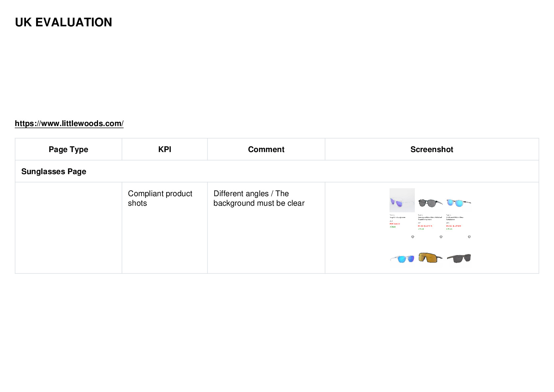This screenshot has height=392, width=554.
Task: Click the Different angles comment text
Action: click(259, 198)
